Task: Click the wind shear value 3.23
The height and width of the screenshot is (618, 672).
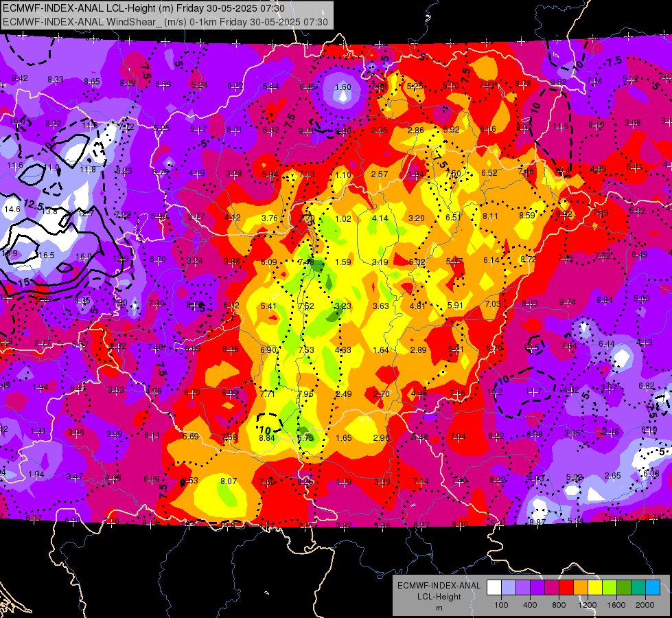Action: click(x=343, y=306)
